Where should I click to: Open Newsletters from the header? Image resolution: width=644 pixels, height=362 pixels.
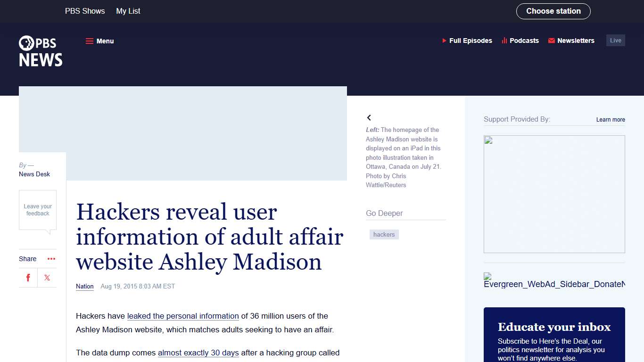[571, 41]
